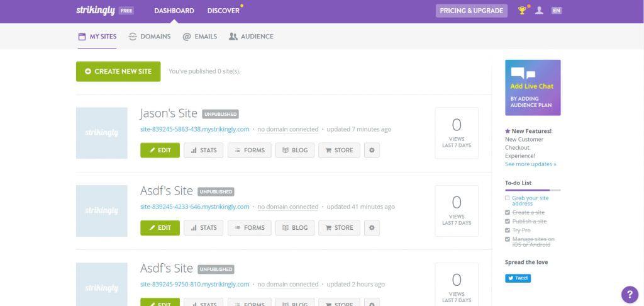The image size is (644, 306).
Task: Open the trophy rewards icon
Action: [522, 10]
